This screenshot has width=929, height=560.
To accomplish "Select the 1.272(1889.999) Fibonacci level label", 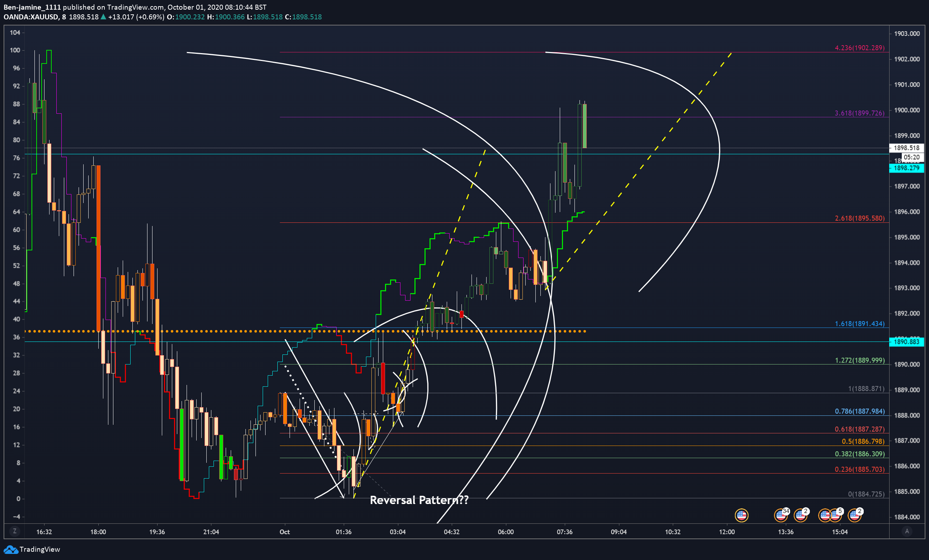I will pyautogui.click(x=860, y=360).
